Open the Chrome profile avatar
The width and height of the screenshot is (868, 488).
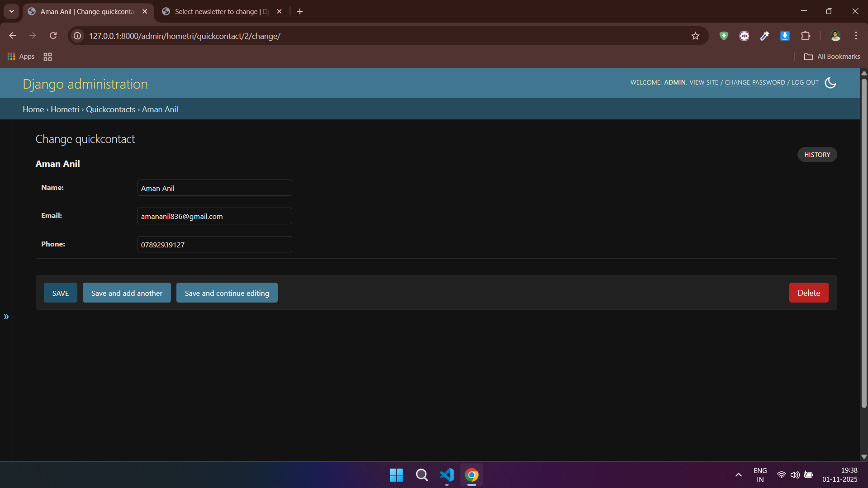[835, 36]
